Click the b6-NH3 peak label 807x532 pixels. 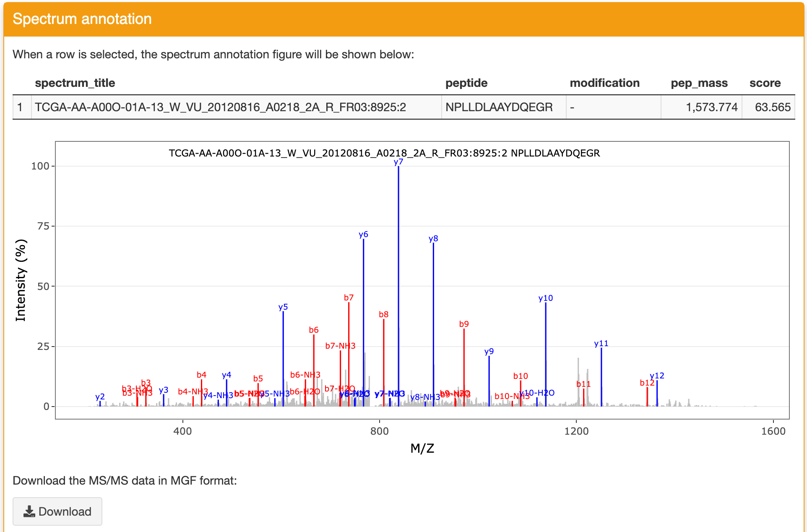click(305, 375)
